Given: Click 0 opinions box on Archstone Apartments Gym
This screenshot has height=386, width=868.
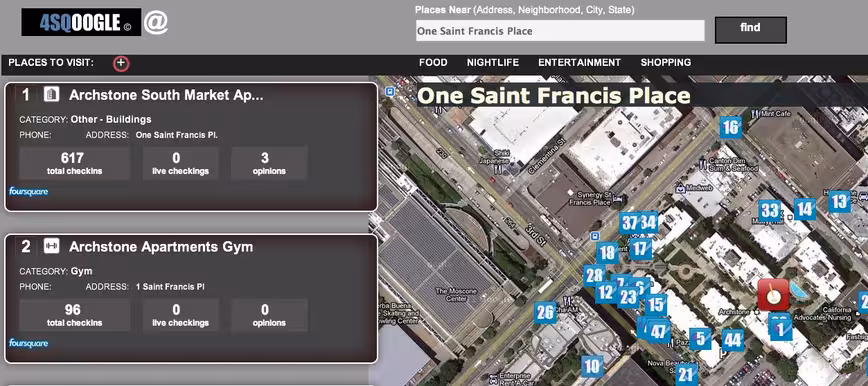Looking at the screenshot, I should coord(269,315).
